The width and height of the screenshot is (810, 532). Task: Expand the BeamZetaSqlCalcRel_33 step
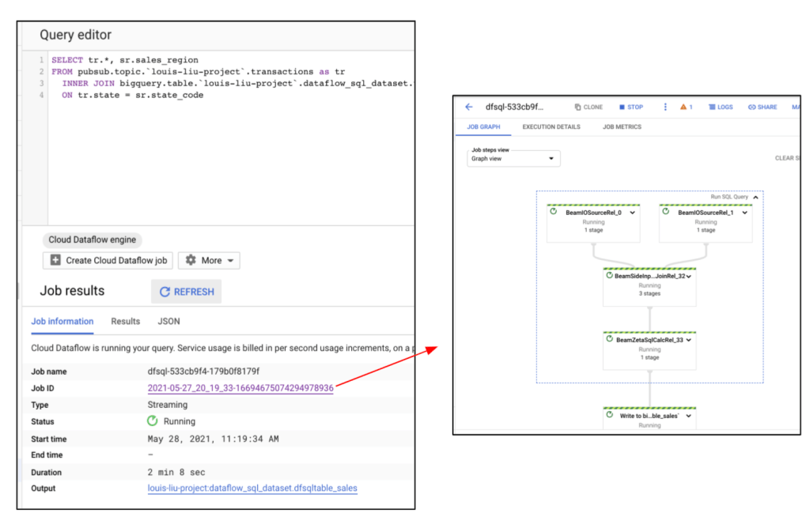click(690, 340)
